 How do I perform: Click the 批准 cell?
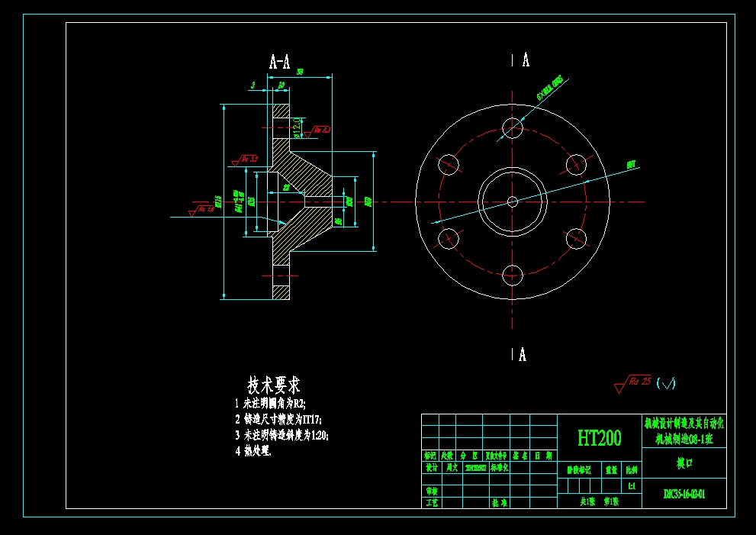500,503
